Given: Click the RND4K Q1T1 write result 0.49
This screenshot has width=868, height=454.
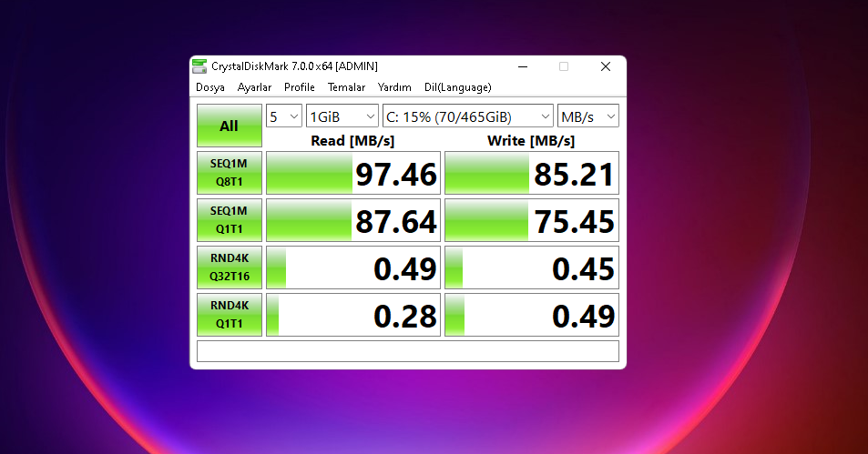Looking at the screenshot, I should (x=532, y=315).
